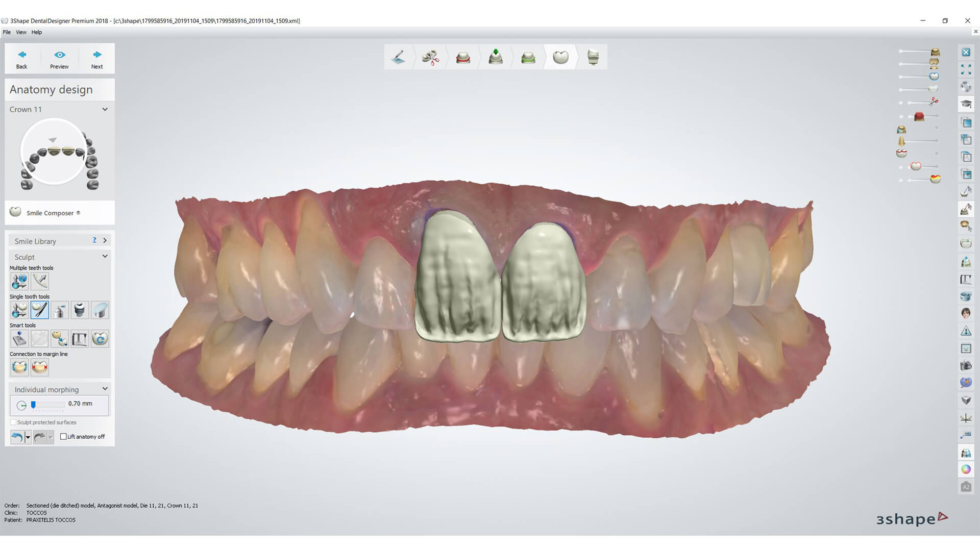Connect anatomy to margin line
980x551 pixels.
point(19,367)
